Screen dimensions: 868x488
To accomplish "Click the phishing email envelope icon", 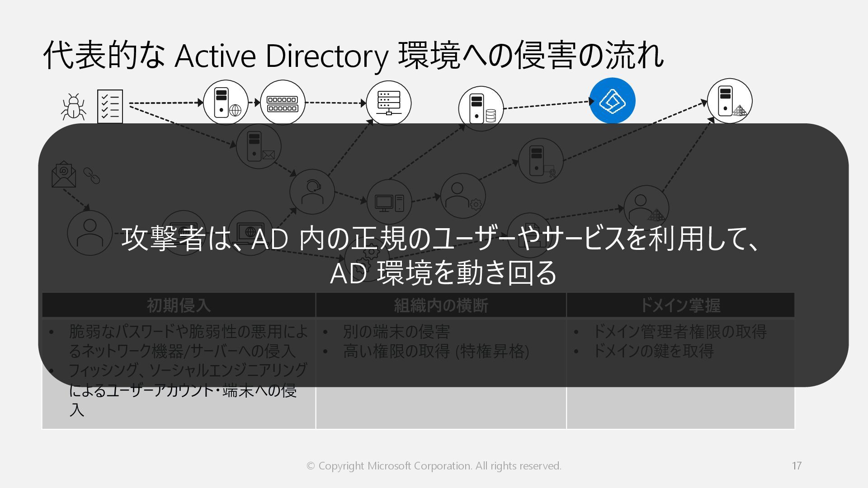I will point(64,174).
